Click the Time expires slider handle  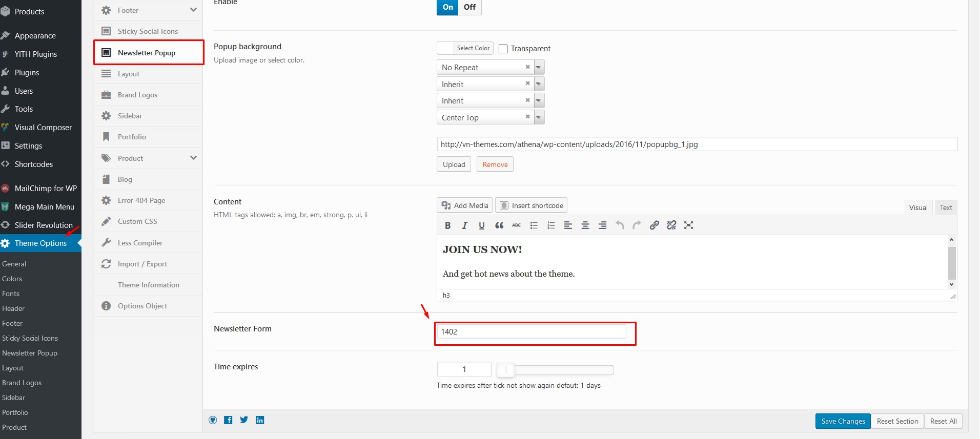click(x=506, y=370)
